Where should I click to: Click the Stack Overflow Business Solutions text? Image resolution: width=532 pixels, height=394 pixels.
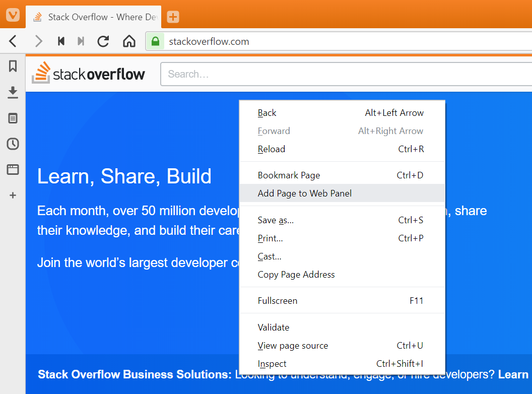(135, 374)
